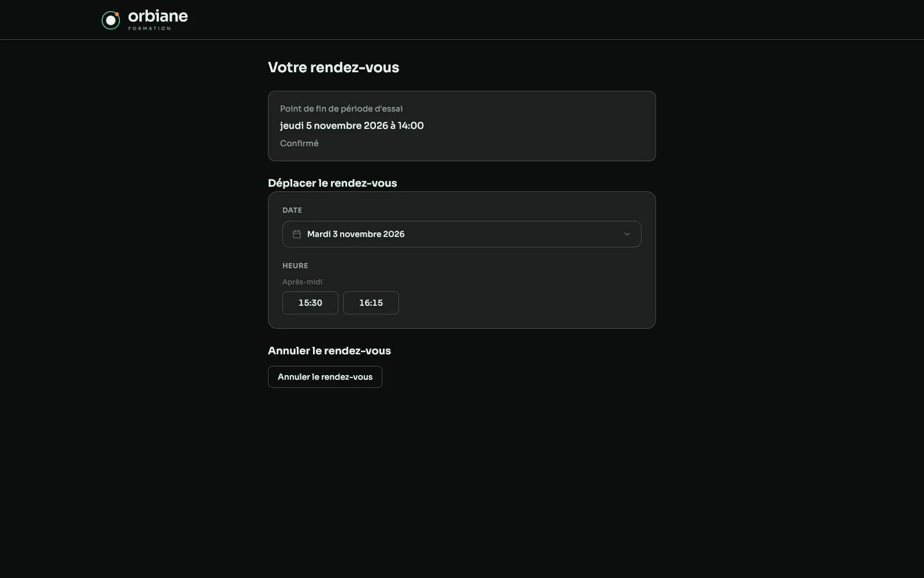Click the jeudi 5 novembre 2026 à 14:00 text
This screenshot has width=924, height=578.
click(352, 126)
